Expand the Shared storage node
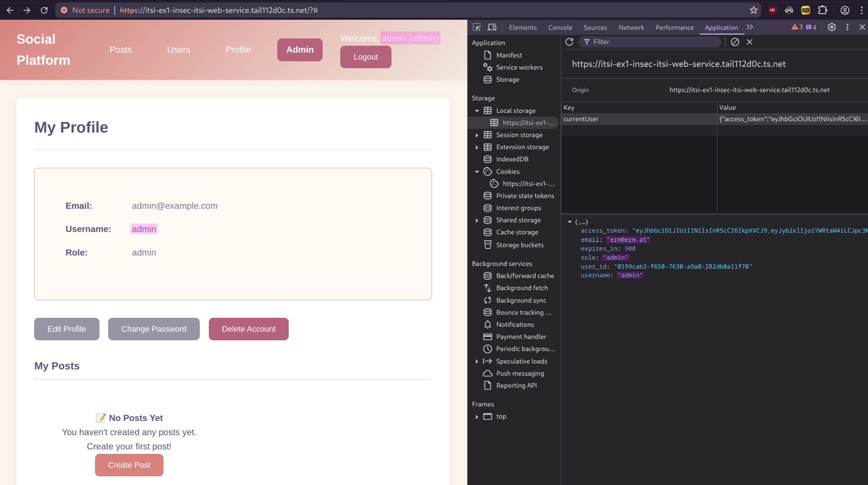Image resolution: width=868 pixels, height=485 pixels. pyautogui.click(x=477, y=220)
